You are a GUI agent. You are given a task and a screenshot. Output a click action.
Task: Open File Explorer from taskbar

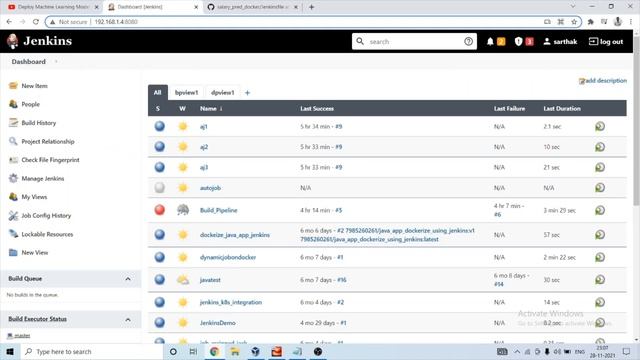tap(235, 351)
